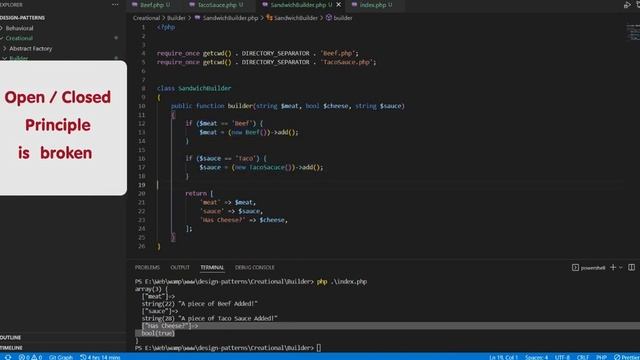This screenshot has width=640, height=360.
Task: Select the TERMINAL panel tab
Action: pyautogui.click(x=212, y=267)
